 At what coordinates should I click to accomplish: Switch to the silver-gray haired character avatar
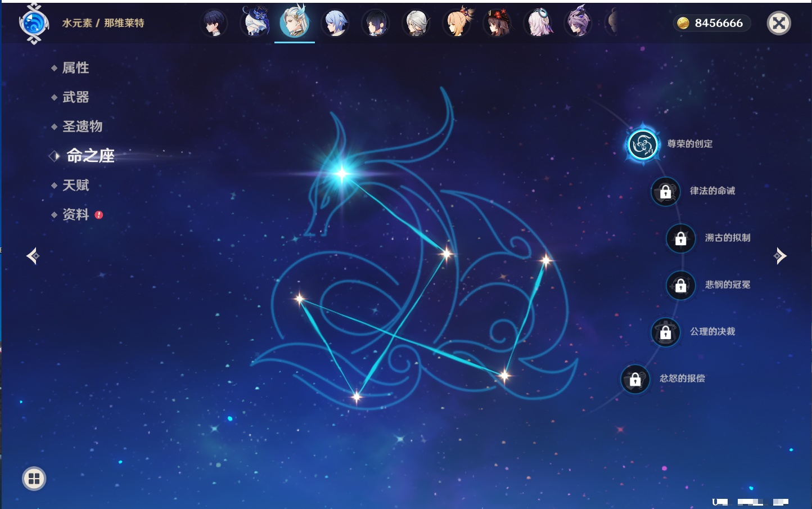click(x=417, y=23)
